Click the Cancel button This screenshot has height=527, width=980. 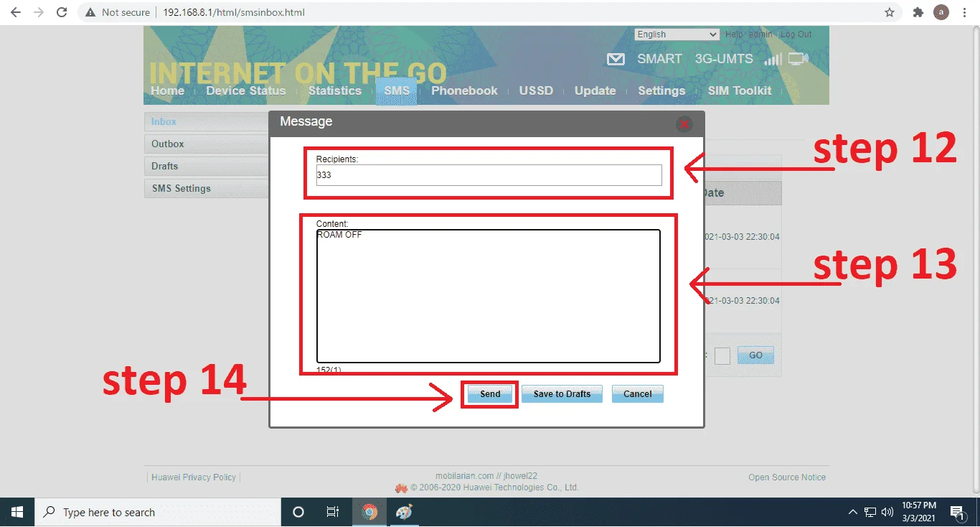point(638,393)
